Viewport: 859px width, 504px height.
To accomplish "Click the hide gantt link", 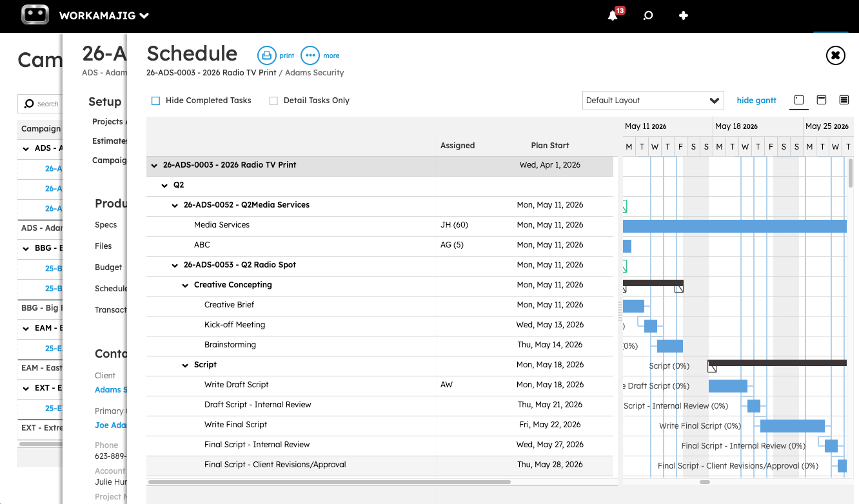I will coord(756,101).
